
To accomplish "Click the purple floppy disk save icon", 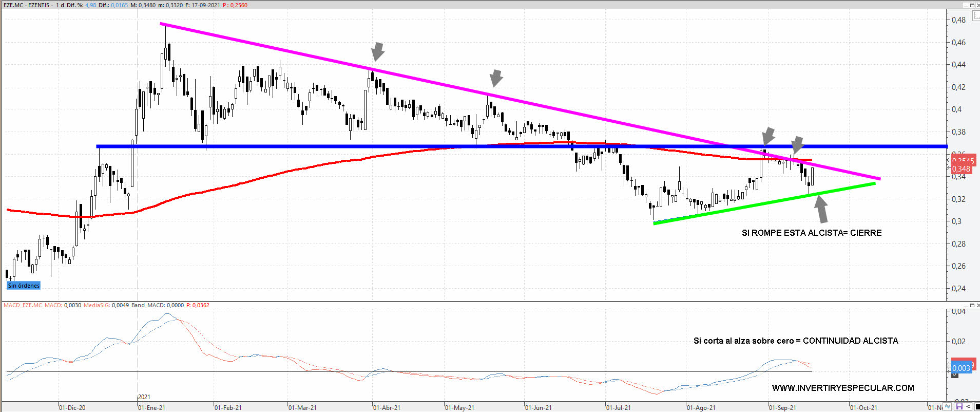I will pos(958,407).
